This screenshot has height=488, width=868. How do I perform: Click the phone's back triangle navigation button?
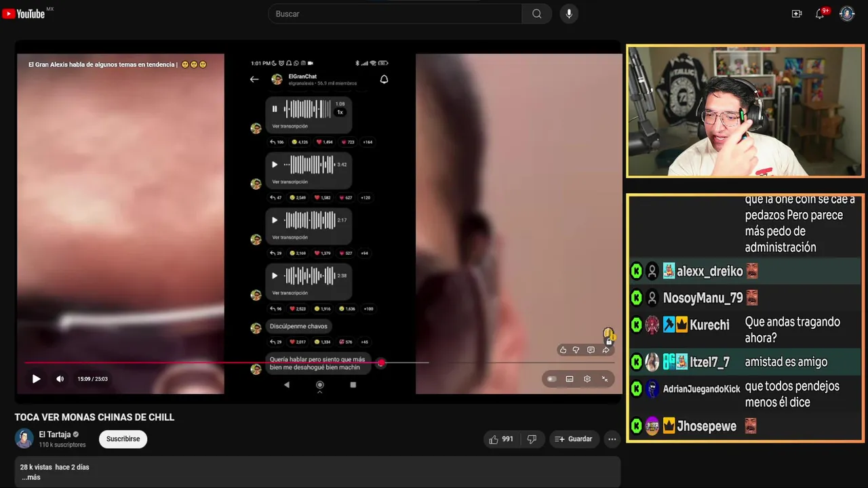click(286, 384)
